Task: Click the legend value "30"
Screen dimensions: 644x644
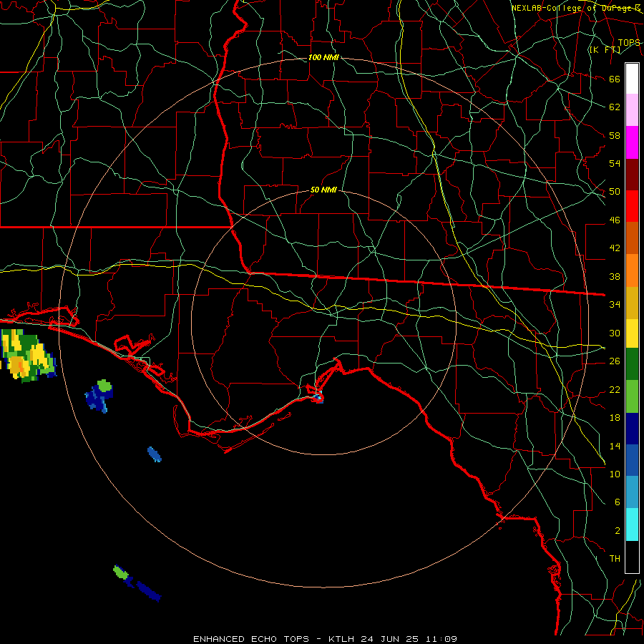Action: pyautogui.click(x=615, y=333)
